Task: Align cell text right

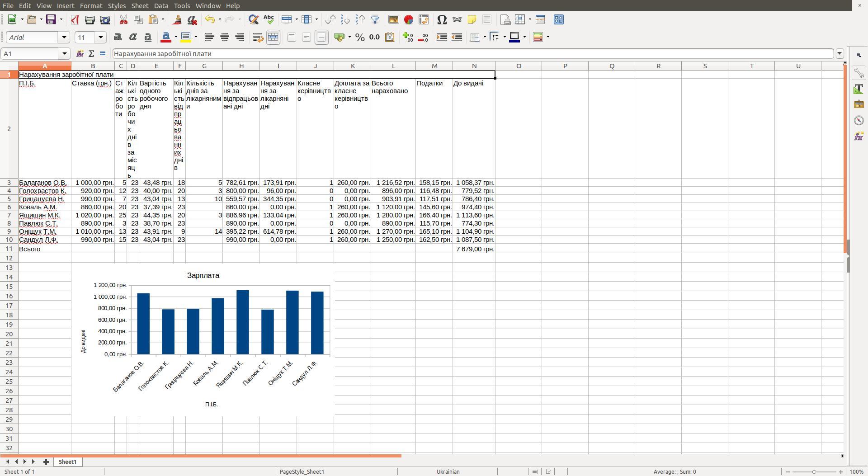Action: click(240, 38)
